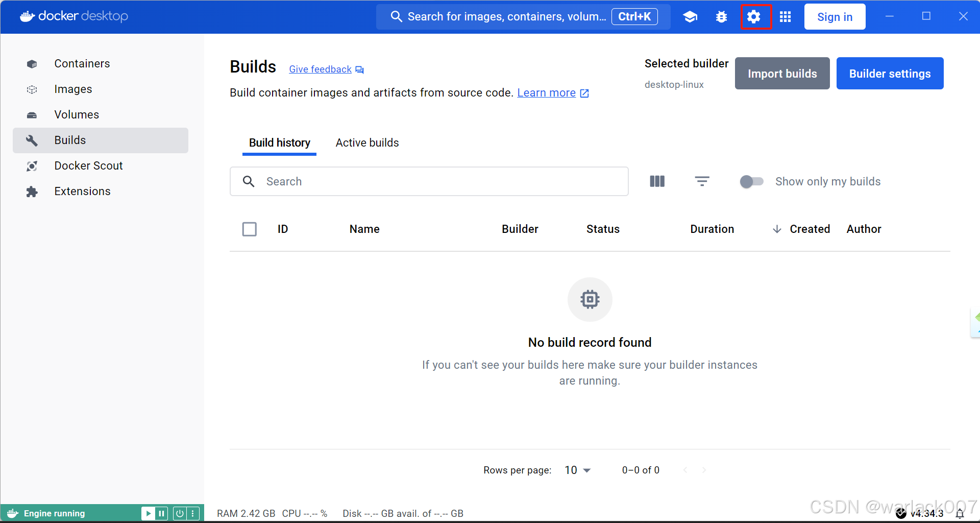Sort by the ID column header
The image size is (980, 523).
(x=283, y=229)
